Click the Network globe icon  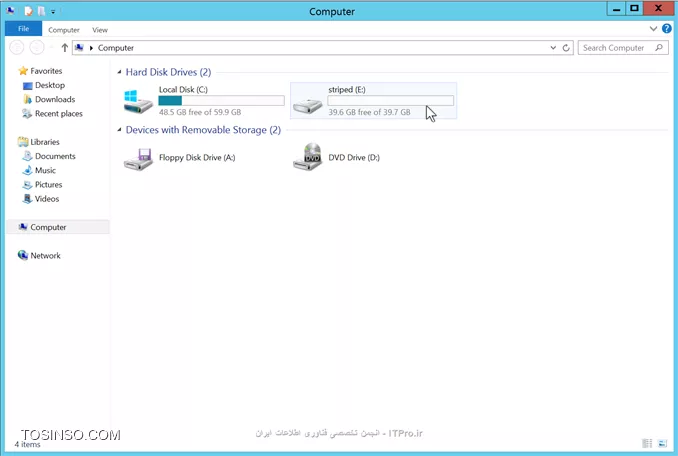click(x=23, y=255)
